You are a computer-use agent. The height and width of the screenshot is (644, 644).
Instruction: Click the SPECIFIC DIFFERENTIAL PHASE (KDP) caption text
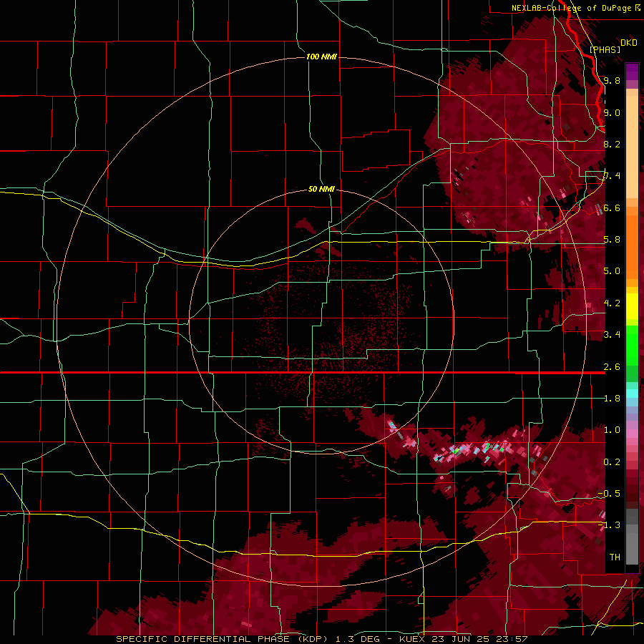[x=220, y=639]
